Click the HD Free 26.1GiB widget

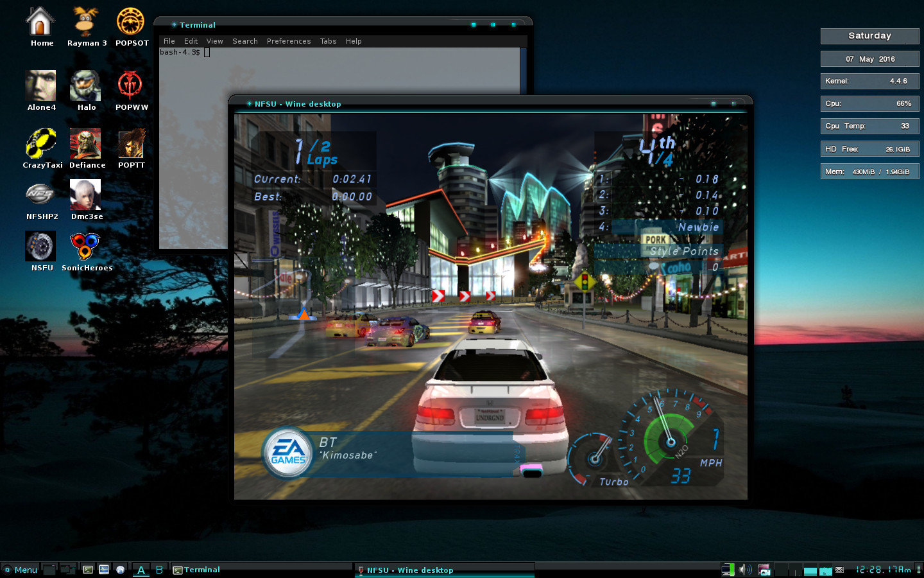pos(869,149)
